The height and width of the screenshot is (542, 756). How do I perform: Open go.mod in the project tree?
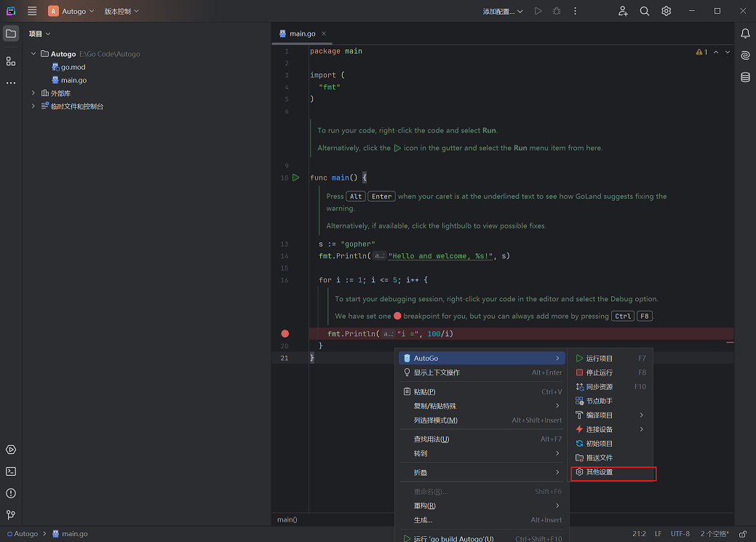pos(73,67)
